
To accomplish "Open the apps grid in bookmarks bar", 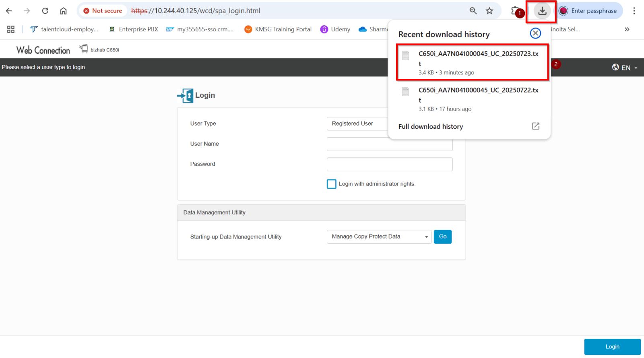I will click(11, 29).
